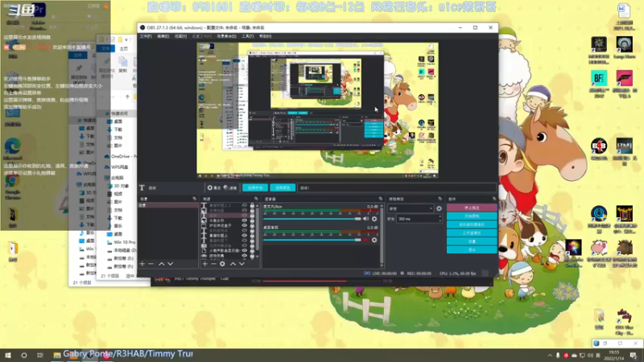Open 文件(F) menu in OBS
644x362 pixels.
[146, 36]
